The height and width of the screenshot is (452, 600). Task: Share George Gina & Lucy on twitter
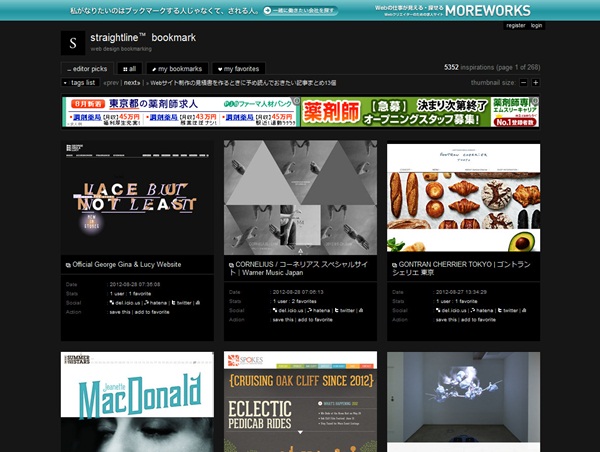pos(181,303)
